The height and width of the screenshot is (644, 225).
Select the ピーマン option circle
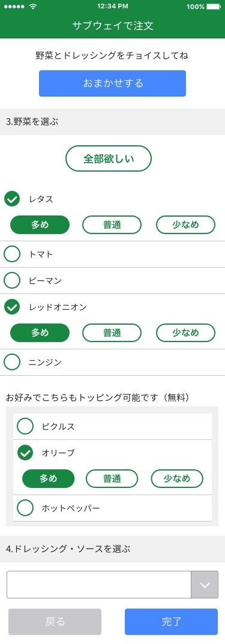tap(12, 280)
